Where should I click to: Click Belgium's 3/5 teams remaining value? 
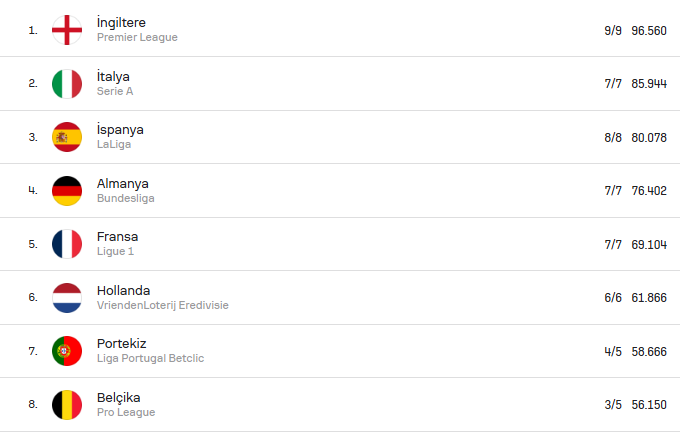pos(613,404)
